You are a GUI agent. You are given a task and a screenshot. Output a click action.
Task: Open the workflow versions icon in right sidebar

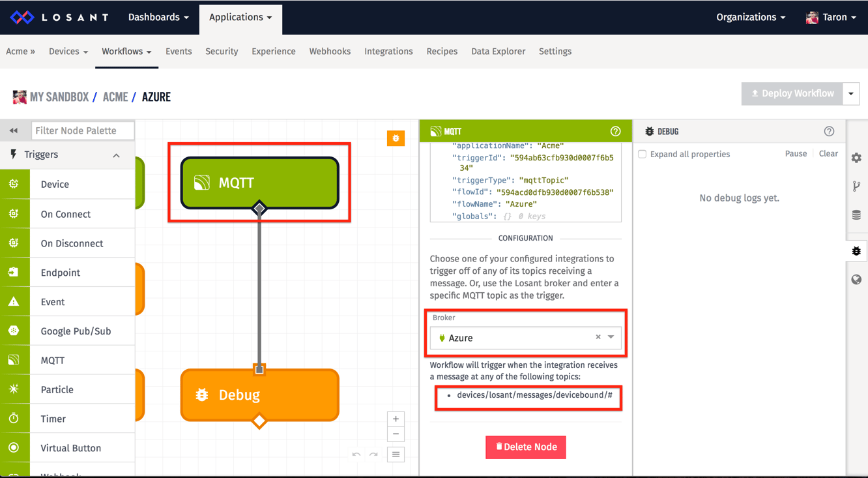click(x=856, y=186)
